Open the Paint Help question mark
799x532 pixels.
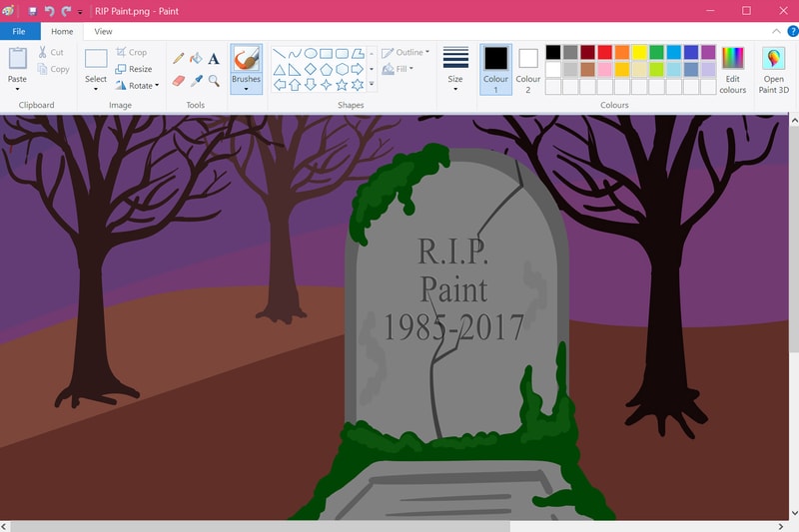click(x=792, y=32)
